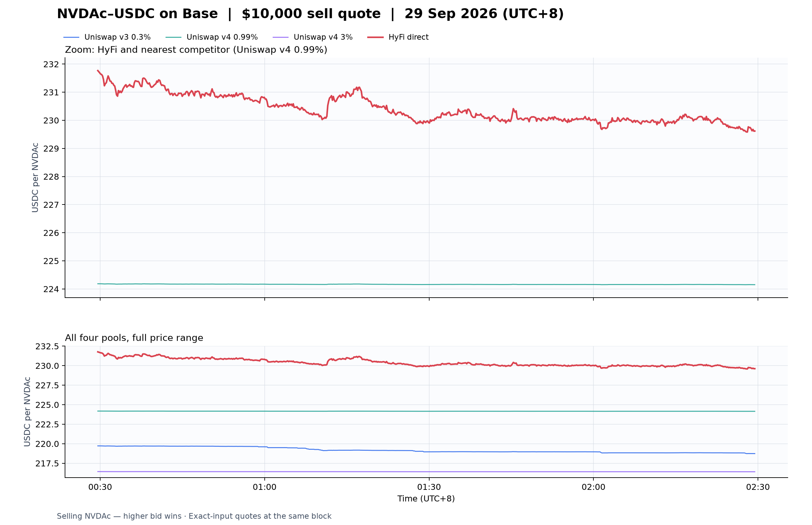Click the 00:30 time tick label
The height and width of the screenshot is (525, 812).
100,487
